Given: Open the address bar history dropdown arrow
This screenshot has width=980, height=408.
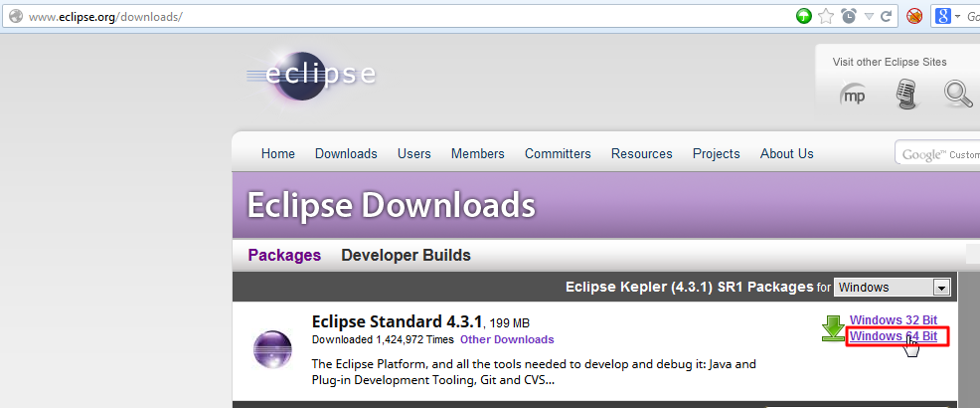Looking at the screenshot, I should coord(869,17).
